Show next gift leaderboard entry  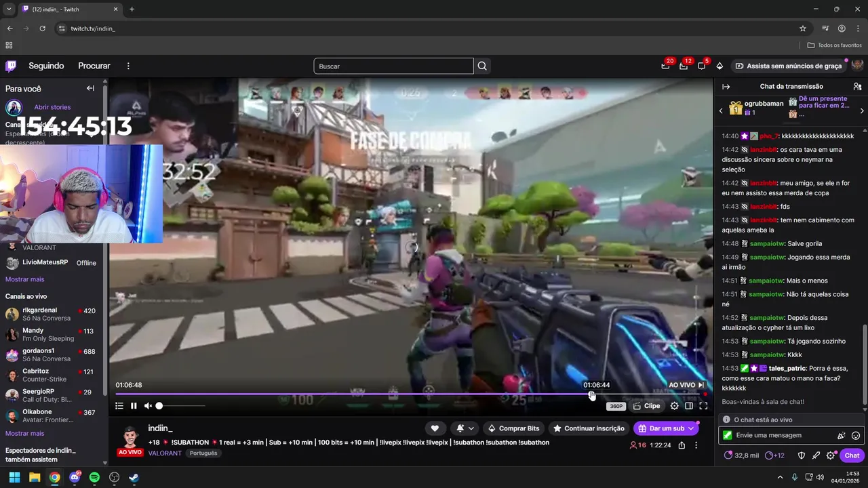coord(862,110)
